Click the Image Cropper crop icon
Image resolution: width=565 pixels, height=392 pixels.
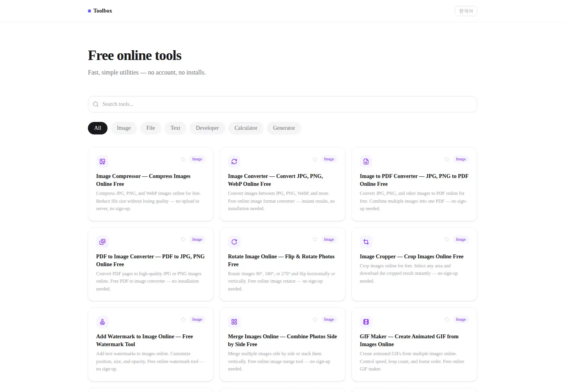pos(366,242)
